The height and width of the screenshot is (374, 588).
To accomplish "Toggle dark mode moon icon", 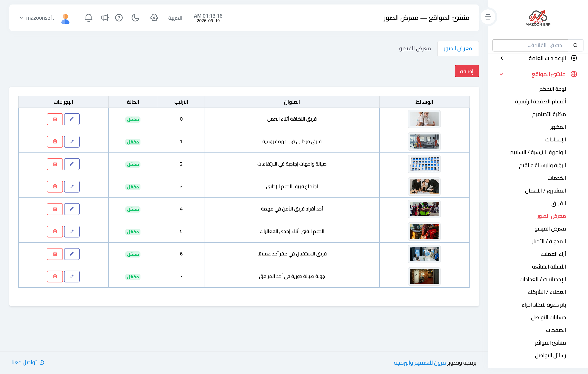I will click(x=135, y=18).
